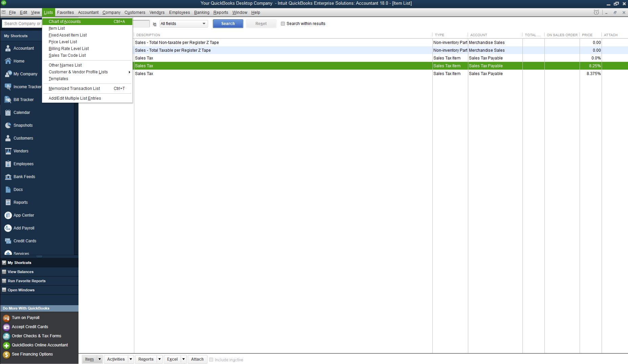This screenshot has height=364, width=628.
Task: Choose Memorized Transaction List menu entry
Action: (74, 89)
